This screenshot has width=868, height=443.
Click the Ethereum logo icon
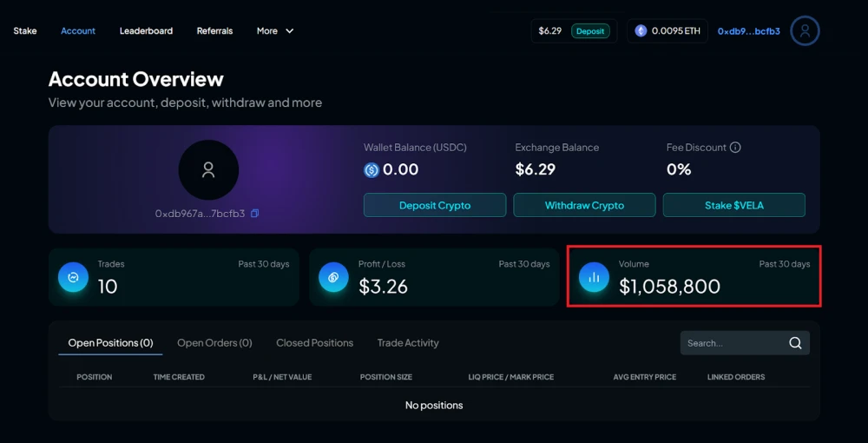pyautogui.click(x=641, y=31)
